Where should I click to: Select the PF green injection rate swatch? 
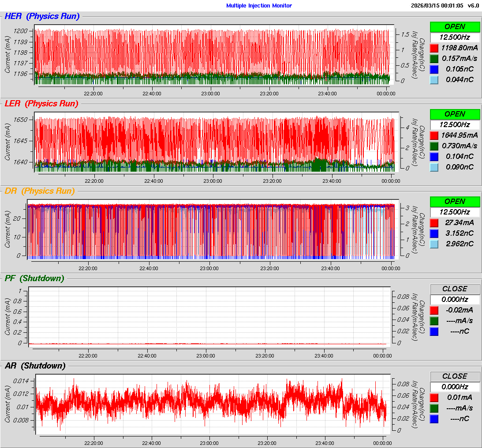point(434,320)
